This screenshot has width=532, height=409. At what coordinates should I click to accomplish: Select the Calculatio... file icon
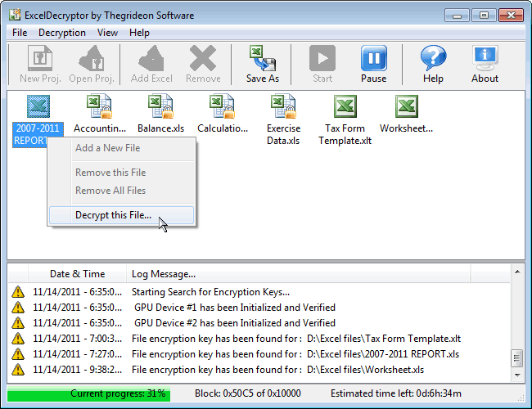point(223,106)
